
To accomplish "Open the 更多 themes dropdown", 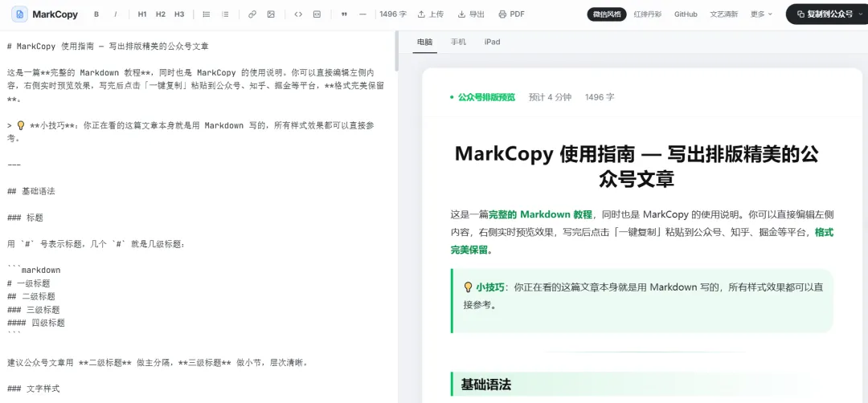I will coord(761,14).
